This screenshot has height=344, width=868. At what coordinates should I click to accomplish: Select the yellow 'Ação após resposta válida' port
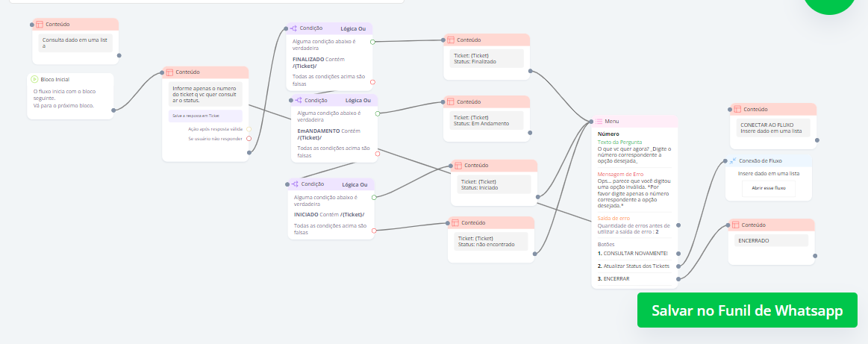[x=249, y=129]
